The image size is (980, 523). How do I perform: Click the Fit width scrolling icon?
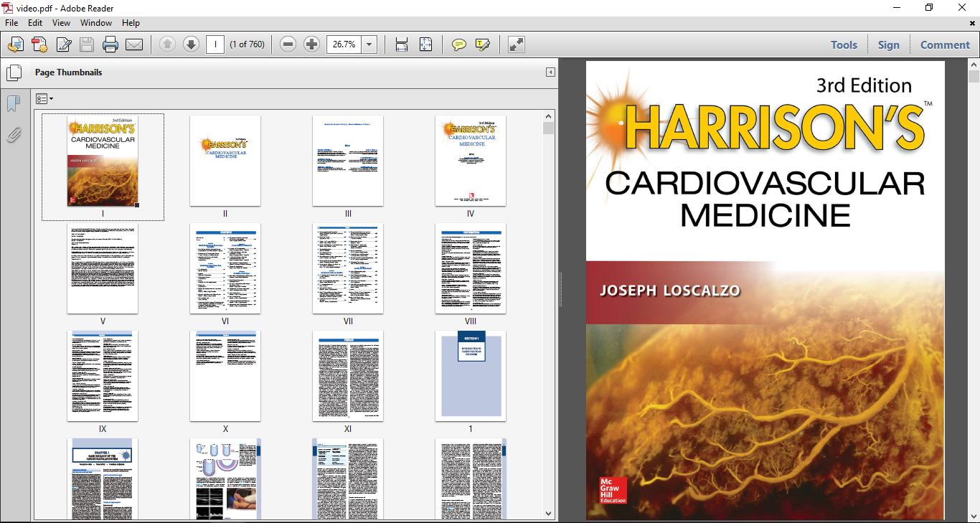[x=402, y=44]
